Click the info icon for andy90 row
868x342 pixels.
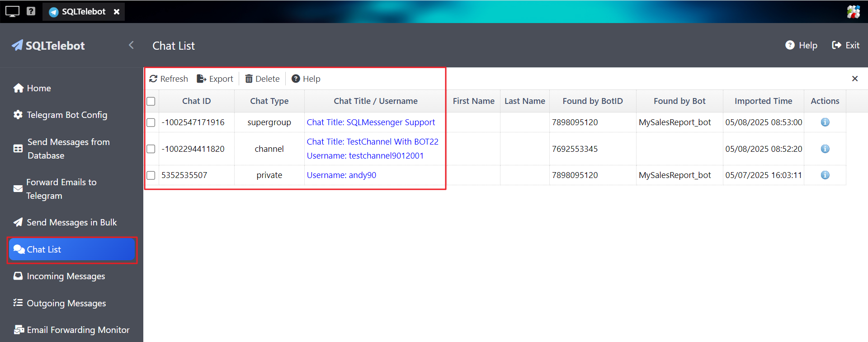825,175
